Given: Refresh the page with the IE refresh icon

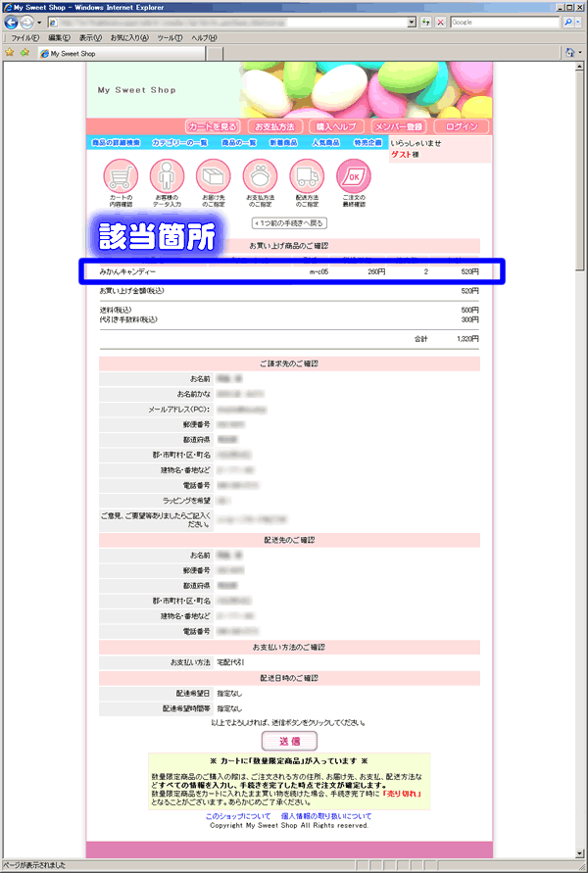Looking at the screenshot, I should pos(426,23).
